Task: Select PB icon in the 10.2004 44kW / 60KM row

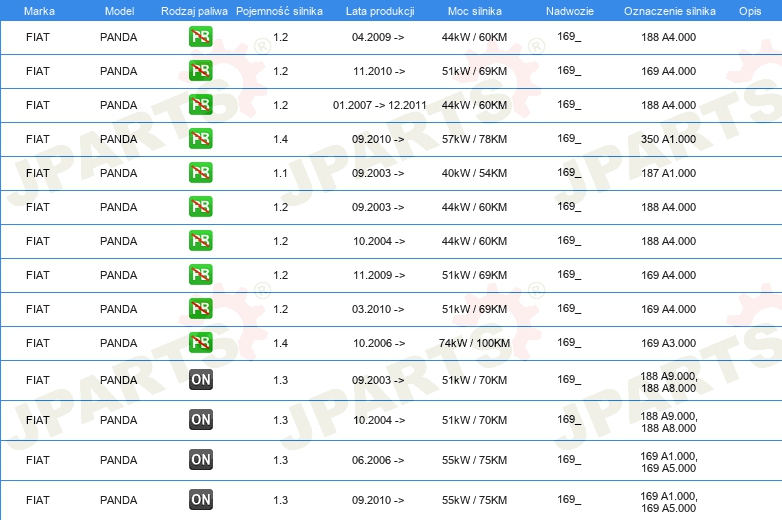Action: (x=200, y=240)
